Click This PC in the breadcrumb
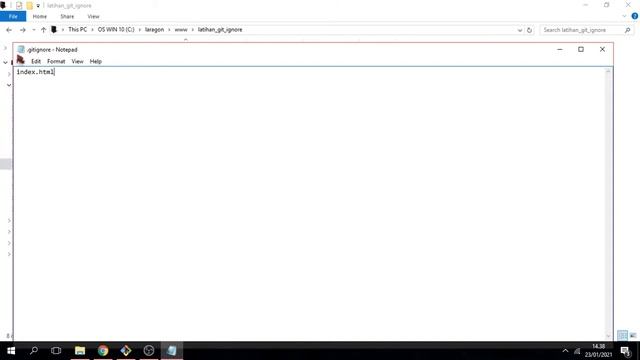This screenshot has width=640, height=360. click(x=78, y=30)
